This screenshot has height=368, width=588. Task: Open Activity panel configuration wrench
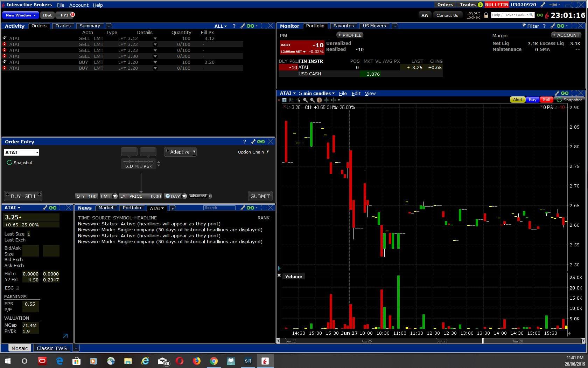(243, 26)
